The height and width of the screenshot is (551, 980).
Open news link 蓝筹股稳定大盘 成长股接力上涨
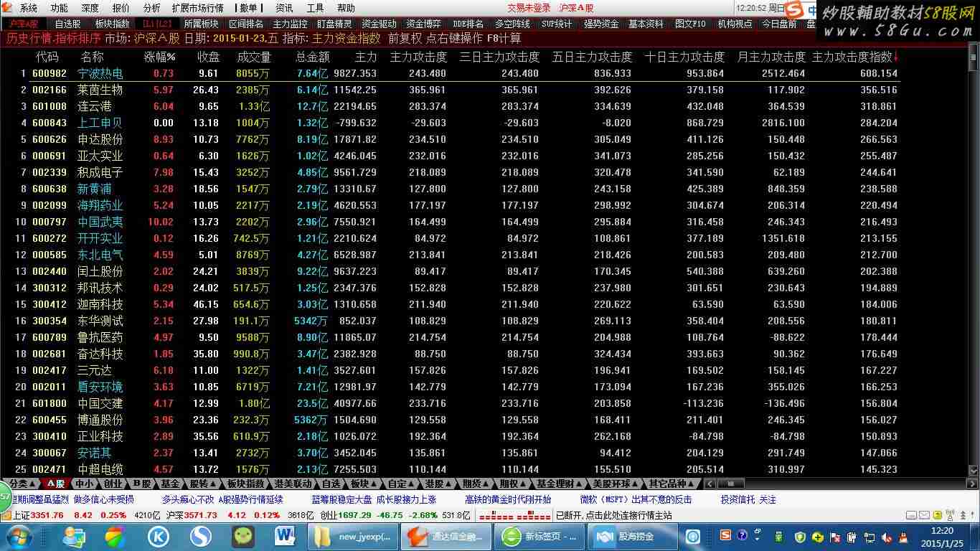click(373, 499)
